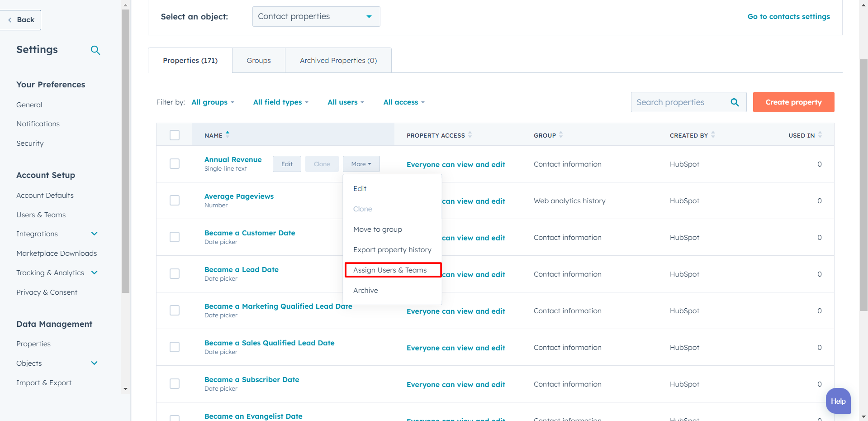Open the Help chat bubble
The image size is (868, 421).
[838, 401]
